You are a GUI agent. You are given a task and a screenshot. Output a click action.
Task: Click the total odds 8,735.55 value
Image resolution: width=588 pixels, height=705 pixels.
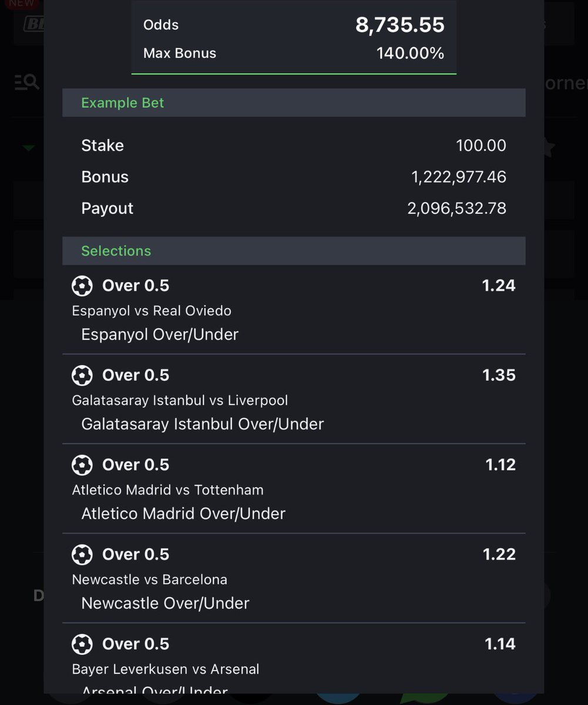[x=400, y=25]
